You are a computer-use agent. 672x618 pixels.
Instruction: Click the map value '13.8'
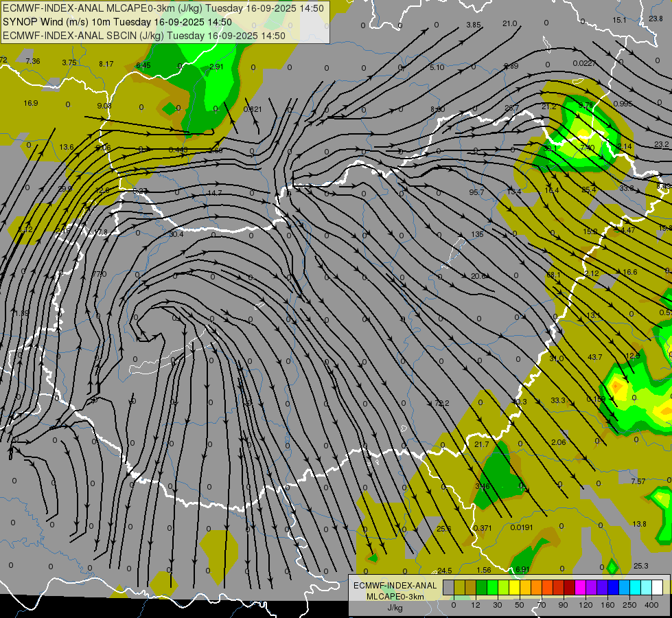click(640, 524)
